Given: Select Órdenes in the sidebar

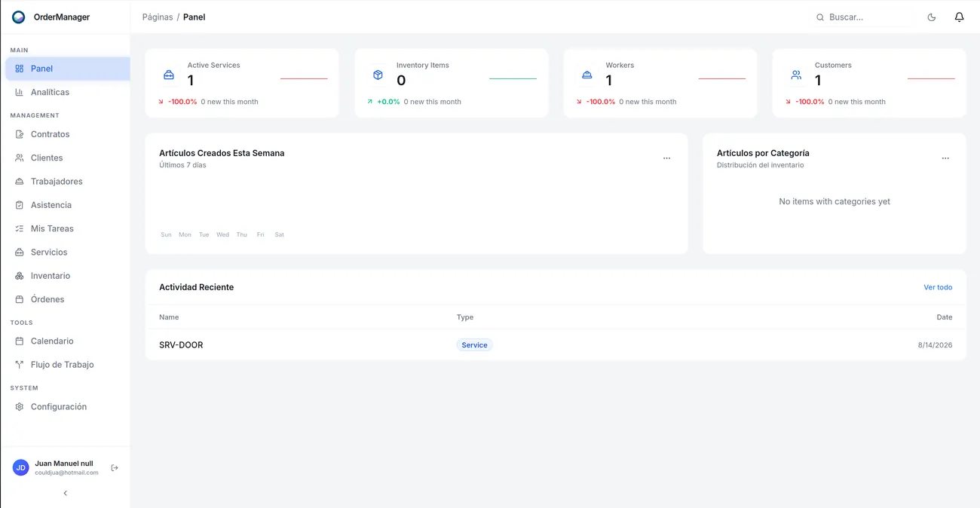Looking at the screenshot, I should tap(68, 299).
